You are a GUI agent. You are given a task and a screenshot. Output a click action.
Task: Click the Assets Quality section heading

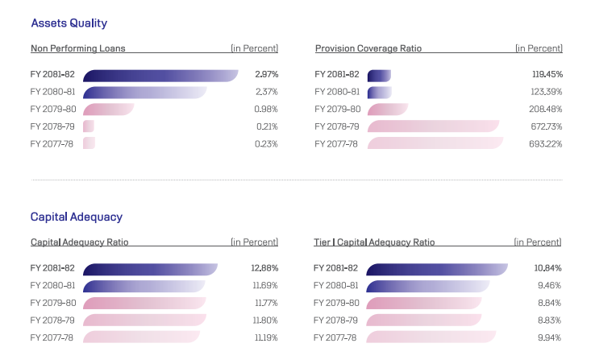pyautogui.click(x=69, y=23)
